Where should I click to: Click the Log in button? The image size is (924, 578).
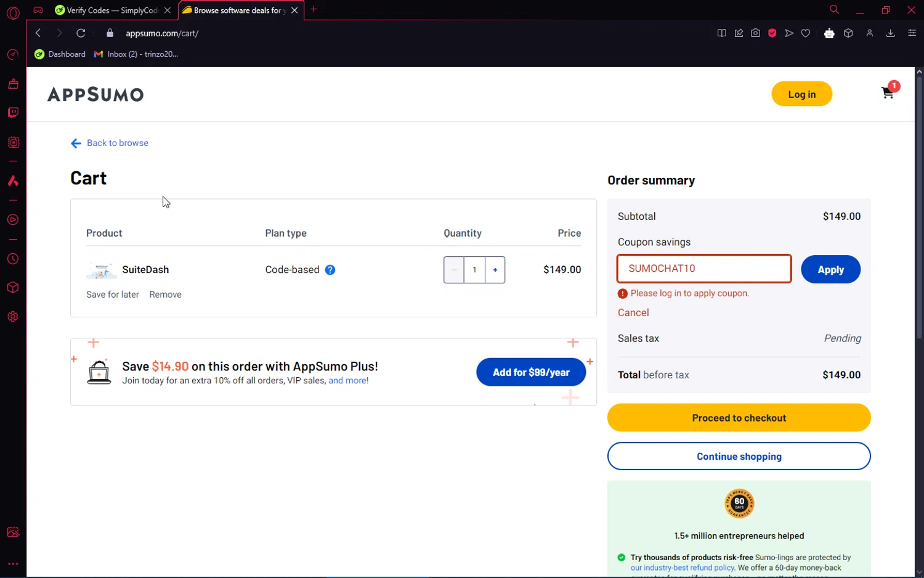point(801,94)
